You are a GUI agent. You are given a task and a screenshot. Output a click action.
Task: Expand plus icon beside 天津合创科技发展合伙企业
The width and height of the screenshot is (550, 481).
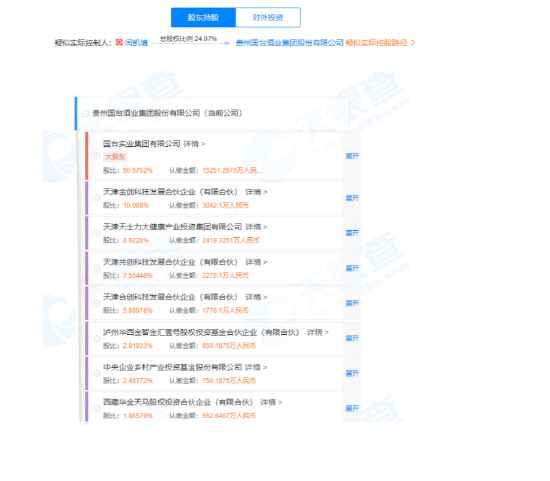97,303
